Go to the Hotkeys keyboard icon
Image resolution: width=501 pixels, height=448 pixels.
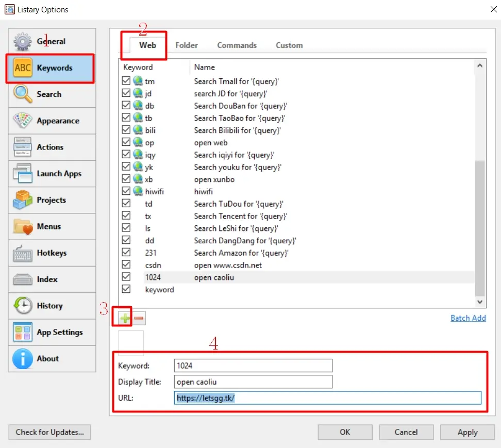coord(22,253)
